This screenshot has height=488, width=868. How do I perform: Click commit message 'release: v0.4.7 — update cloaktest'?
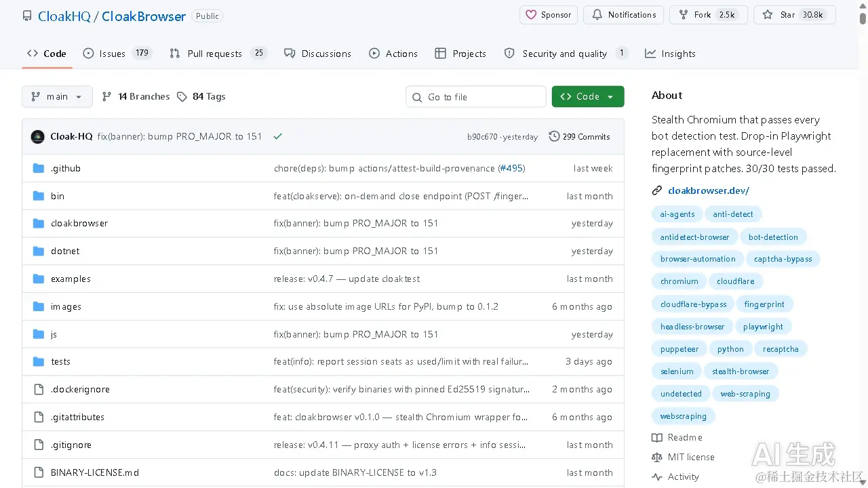pyautogui.click(x=347, y=279)
